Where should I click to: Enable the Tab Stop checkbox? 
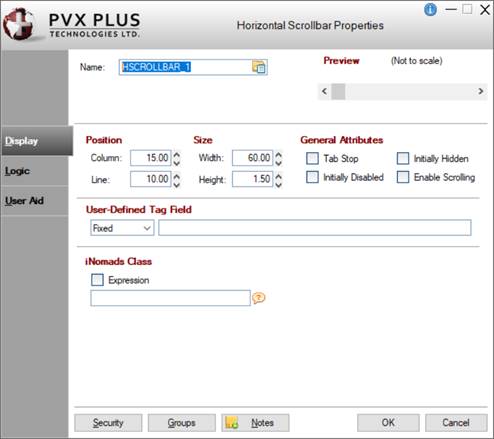312,158
